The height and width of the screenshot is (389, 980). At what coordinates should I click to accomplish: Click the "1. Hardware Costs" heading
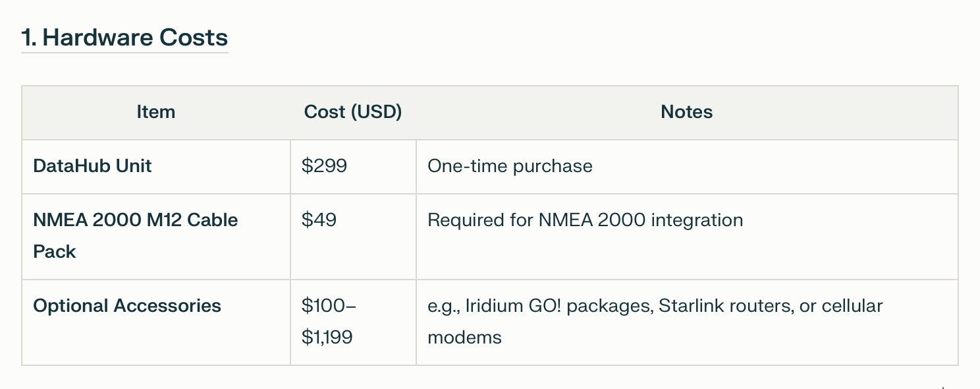tap(124, 38)
